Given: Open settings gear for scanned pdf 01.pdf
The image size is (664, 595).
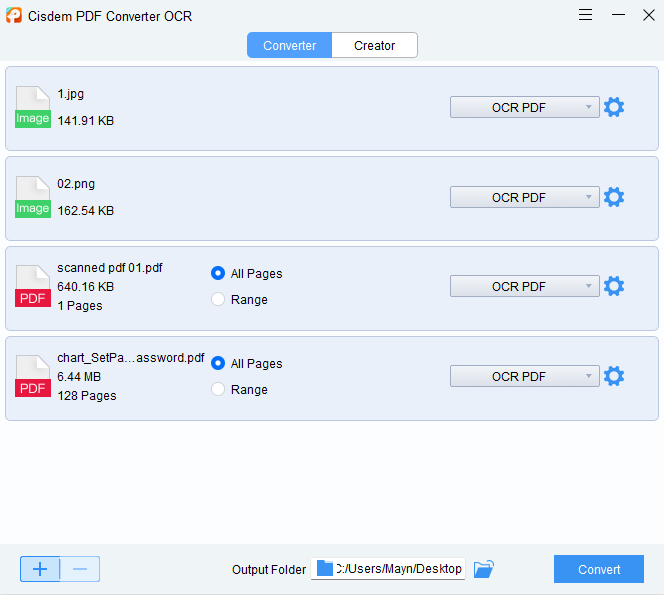Looking at the screenshot, I should (x=614, y=286).
